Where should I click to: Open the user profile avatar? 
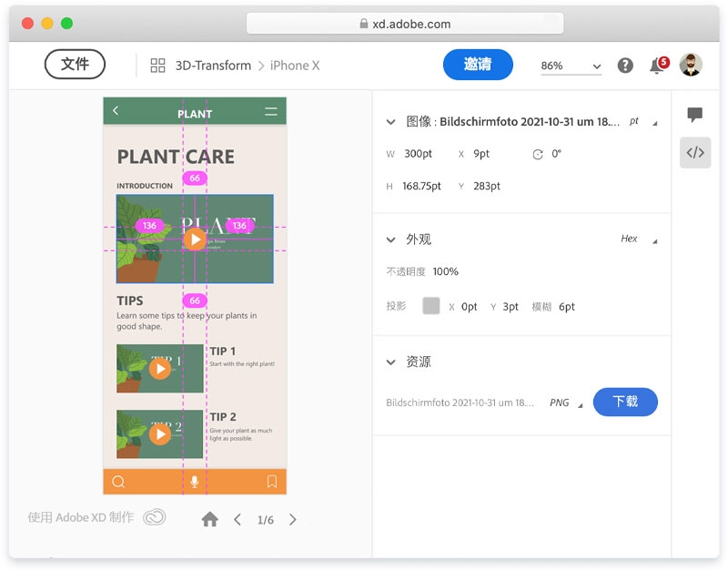(x=691, y=65)
